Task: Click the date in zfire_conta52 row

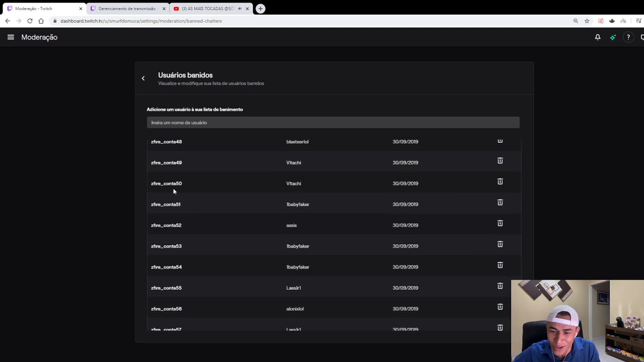Action: [x=406, y=225]
